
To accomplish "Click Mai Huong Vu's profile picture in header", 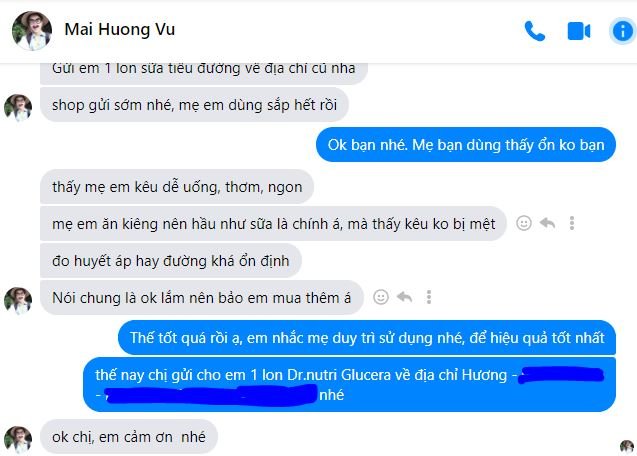I will pos(32,31).
